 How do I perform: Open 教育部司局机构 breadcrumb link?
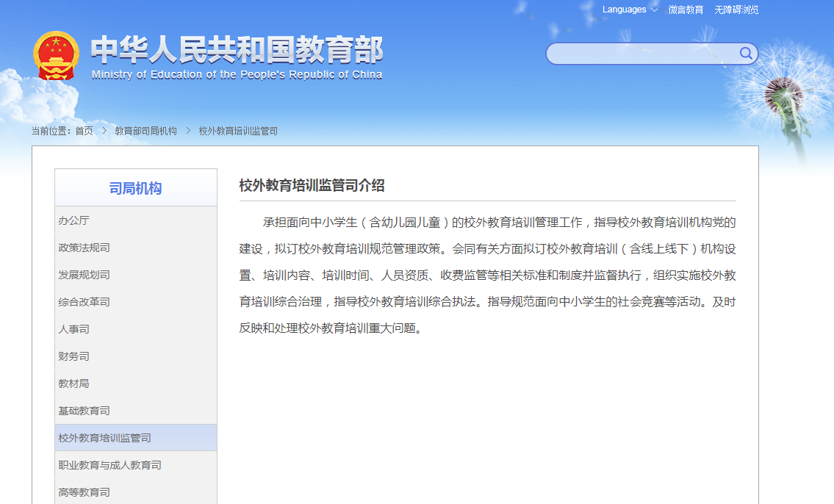coord(145,131)
